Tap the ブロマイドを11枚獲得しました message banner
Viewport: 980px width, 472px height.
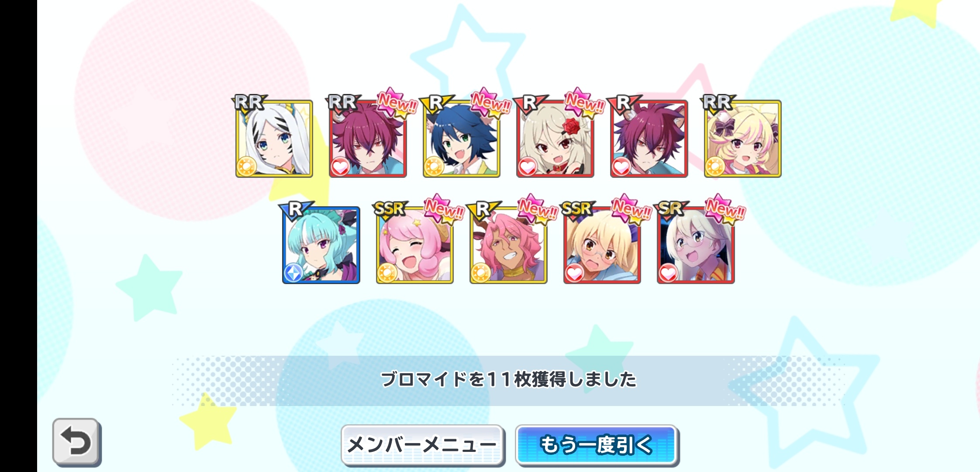508,380
